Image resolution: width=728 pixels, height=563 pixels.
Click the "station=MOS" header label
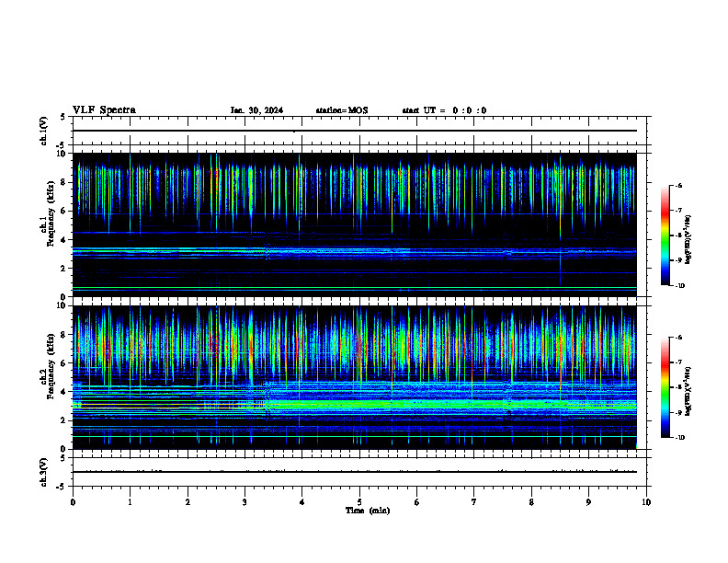point(342,110)
